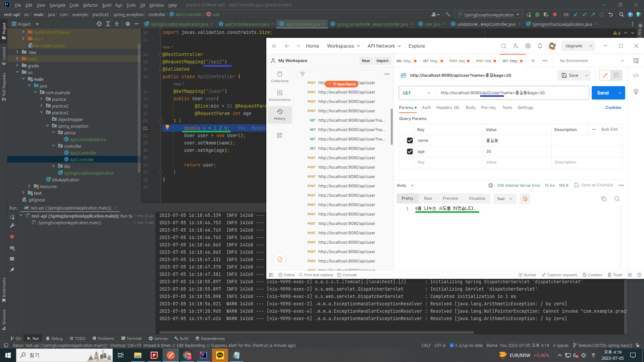This screenshot has height=362, width=644.
Task: Click the request URL input field
Action: click(x=513, y=93)
